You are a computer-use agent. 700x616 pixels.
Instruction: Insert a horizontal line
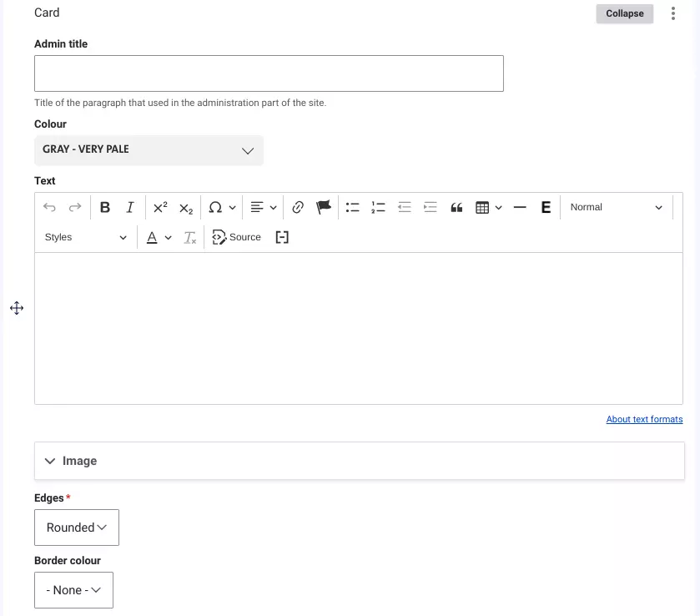(519, 207)
